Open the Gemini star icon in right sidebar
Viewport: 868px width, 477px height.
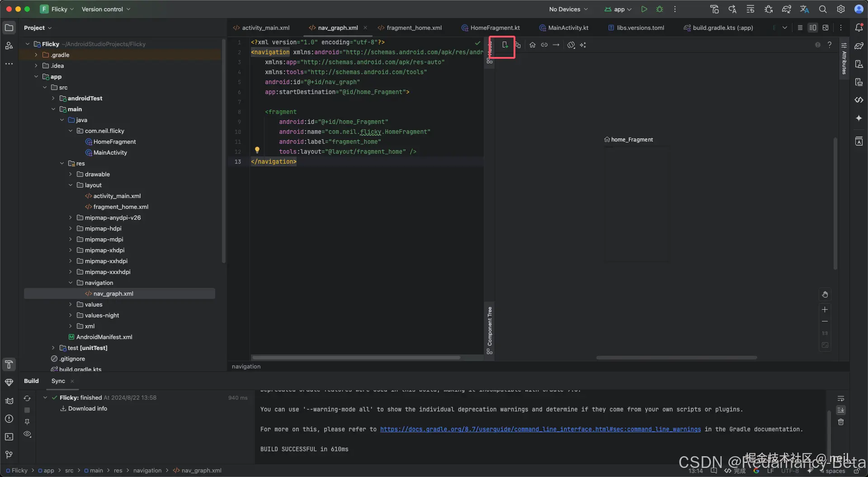click(x=859, y=118)
